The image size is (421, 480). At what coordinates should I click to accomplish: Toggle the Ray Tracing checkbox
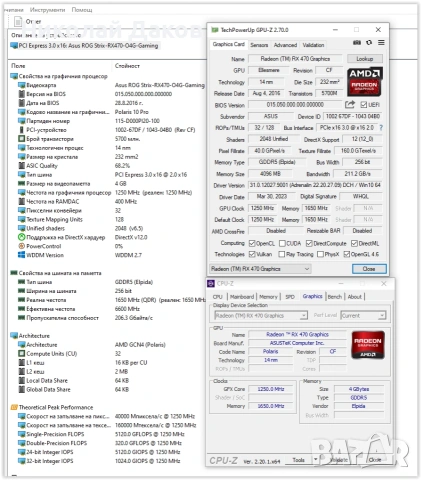tap(282, 254)
